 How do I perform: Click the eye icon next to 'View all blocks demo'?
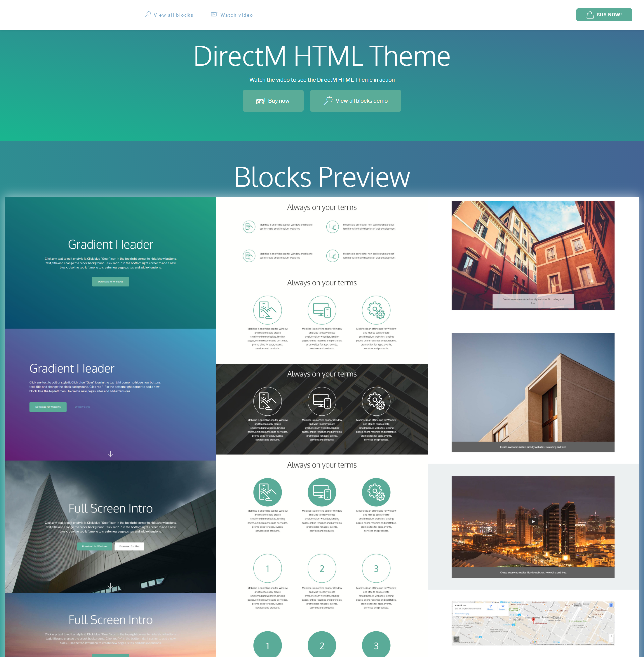327,100
